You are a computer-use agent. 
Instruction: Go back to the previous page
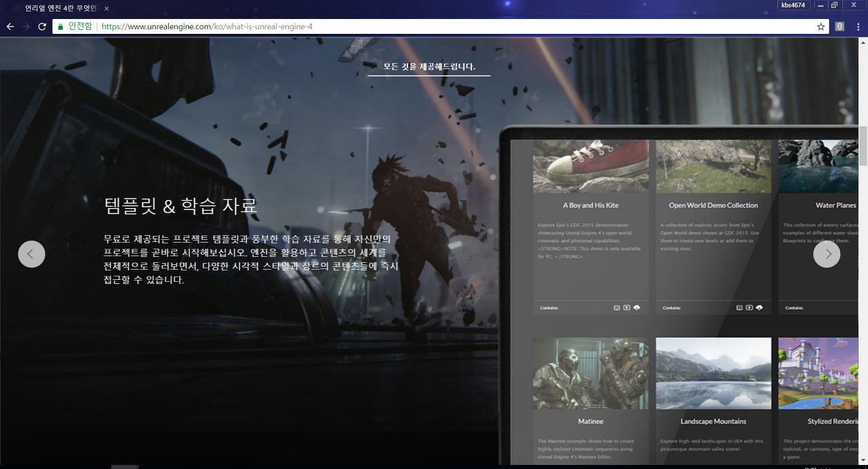point(10,26)
